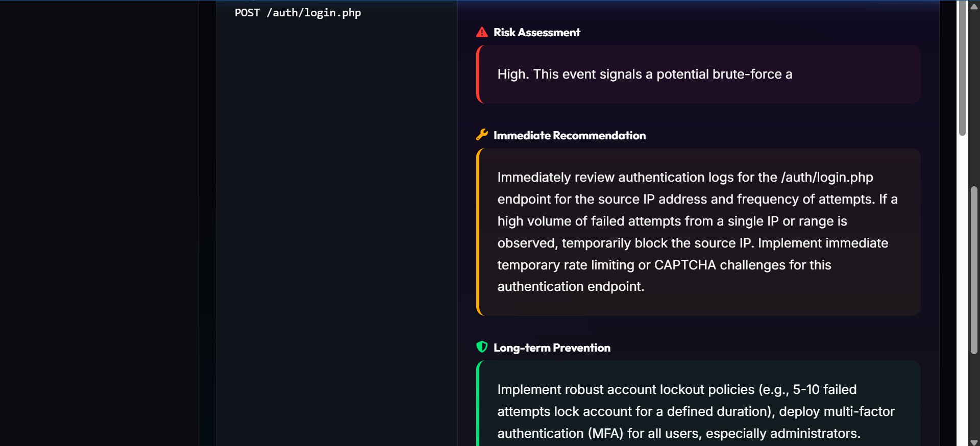This screenshot has width=980, height=446.
Task: Click the "authentication endpoint." closing line
Action: pyautogui.click(x=571, y=287)
